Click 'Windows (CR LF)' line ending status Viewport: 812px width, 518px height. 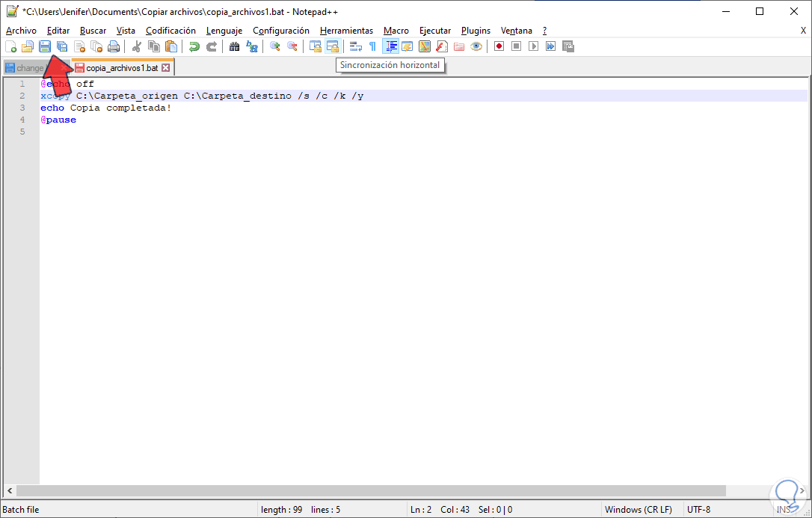pyautogui.click(x=638, y=510)
